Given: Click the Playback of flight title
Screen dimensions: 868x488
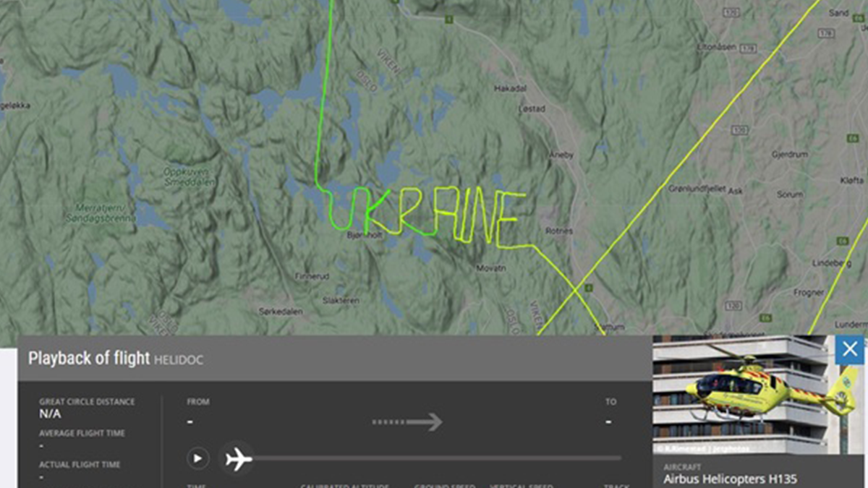Looking at the screenshot, I should click(x=88, y=358).
